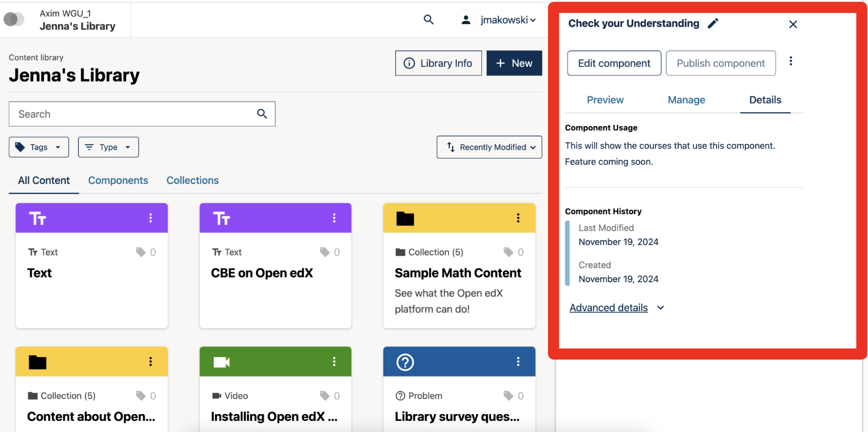Screen dimensions: 868x432
Task: Open three-dot menu on Sample Math Content card
Action: tap(518, 218)
